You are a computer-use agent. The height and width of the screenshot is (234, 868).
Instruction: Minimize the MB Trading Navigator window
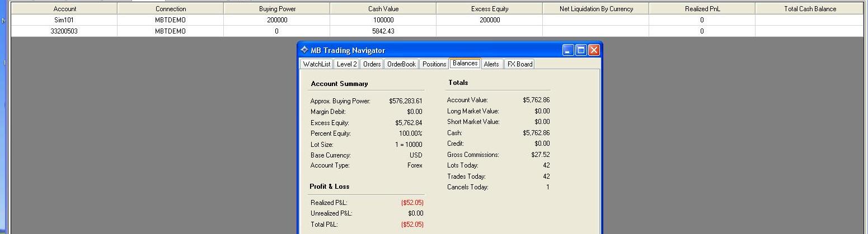(x=568, y=50)
